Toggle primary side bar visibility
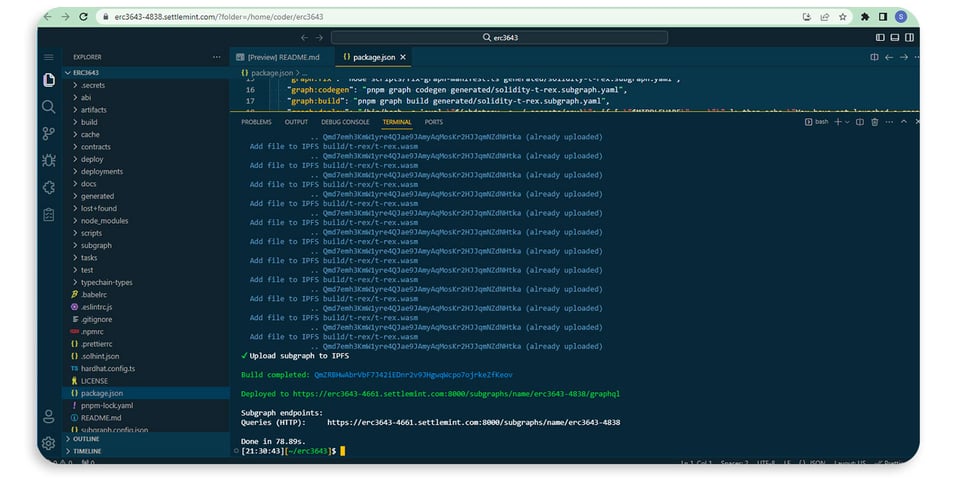Screen dimensions: 954x494 pyautogui.click(x=880, y=38)
